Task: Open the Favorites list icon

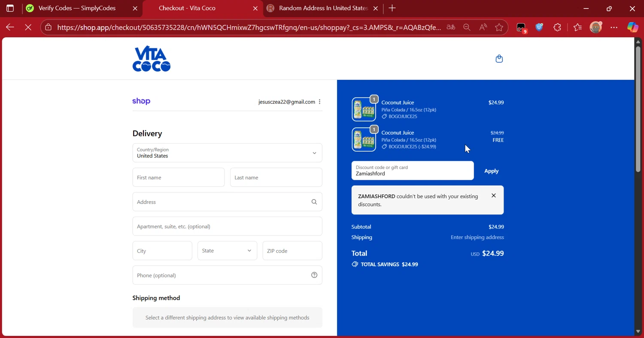Action: tap(577, 27)
